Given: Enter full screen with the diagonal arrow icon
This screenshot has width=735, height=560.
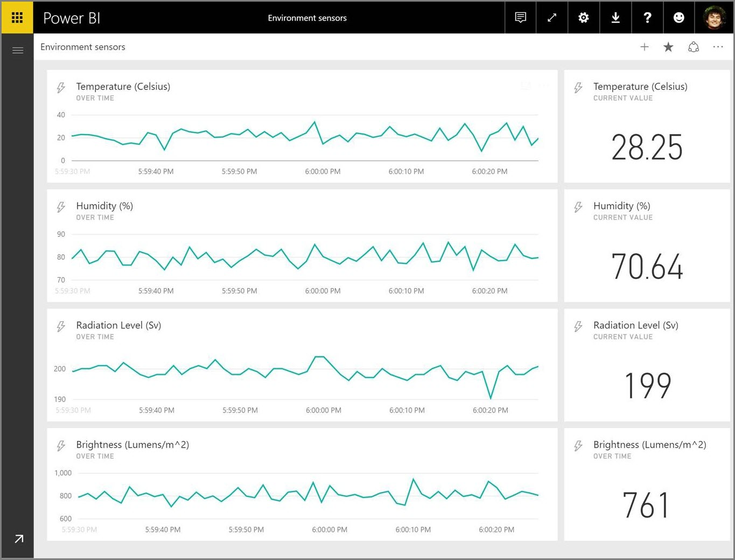Looking at the screenshot, I should pos(552,17).
